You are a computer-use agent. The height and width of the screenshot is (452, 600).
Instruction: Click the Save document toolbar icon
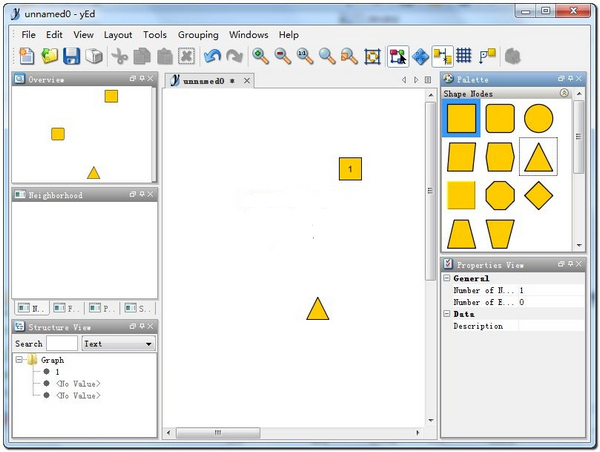click(71, 57)
